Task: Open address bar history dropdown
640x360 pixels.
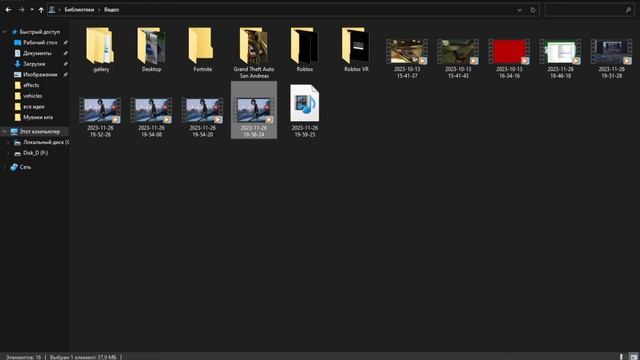Action: click(519, 10)
